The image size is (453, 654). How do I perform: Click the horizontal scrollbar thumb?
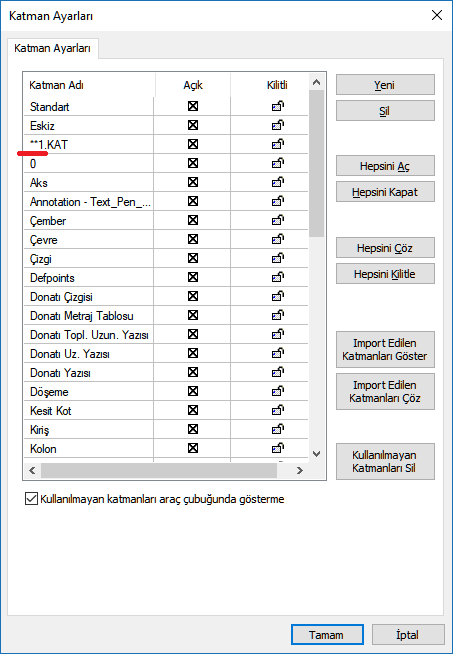point(159,470)
